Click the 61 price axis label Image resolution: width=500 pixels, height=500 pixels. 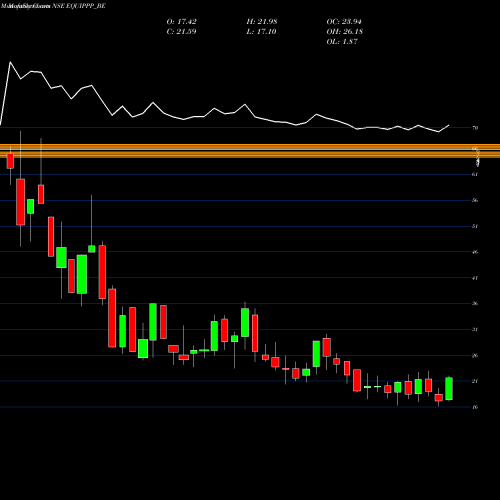pyautogui.click(x=475, y=174)
